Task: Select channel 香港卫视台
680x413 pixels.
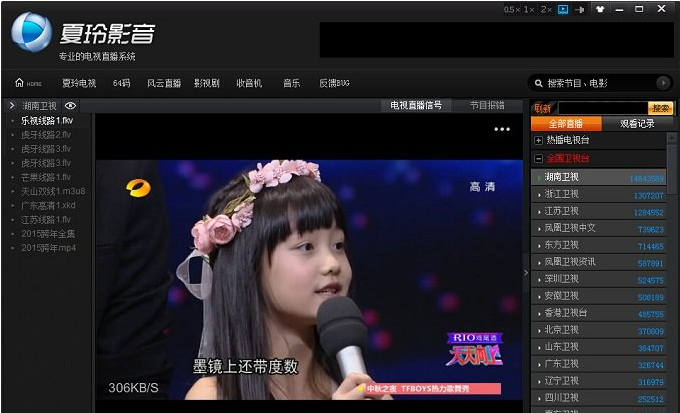Action: coord(598,313)
